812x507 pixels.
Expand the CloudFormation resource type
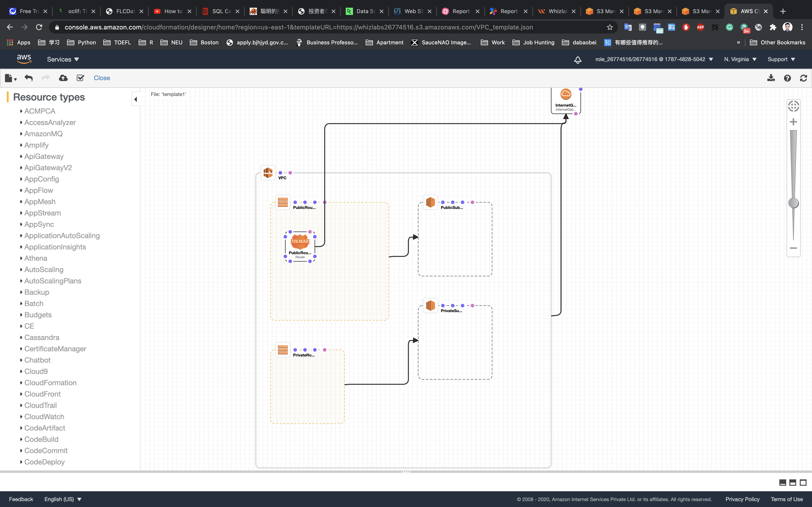(x=50, y=383)
